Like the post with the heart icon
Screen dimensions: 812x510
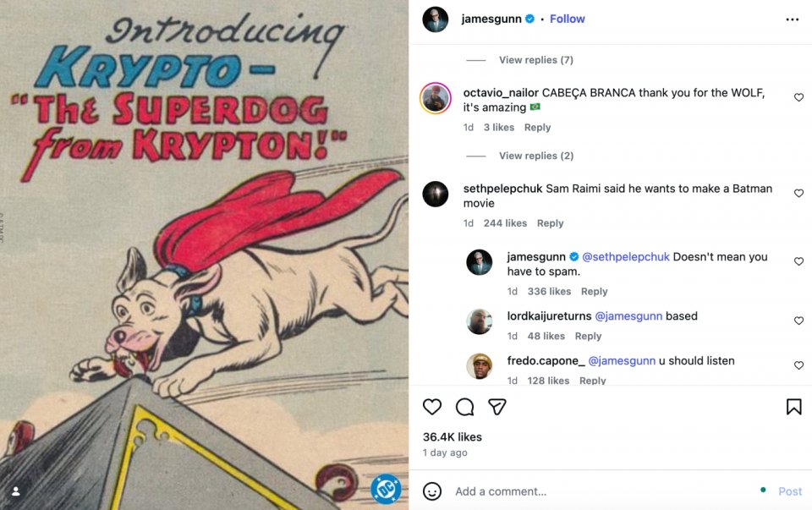coord(432,407)
